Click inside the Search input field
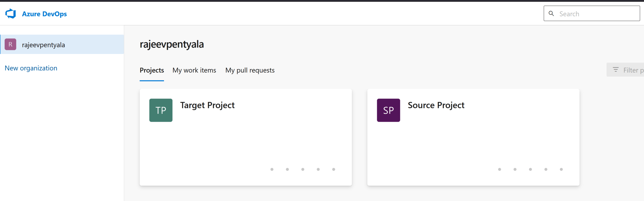 595,13
